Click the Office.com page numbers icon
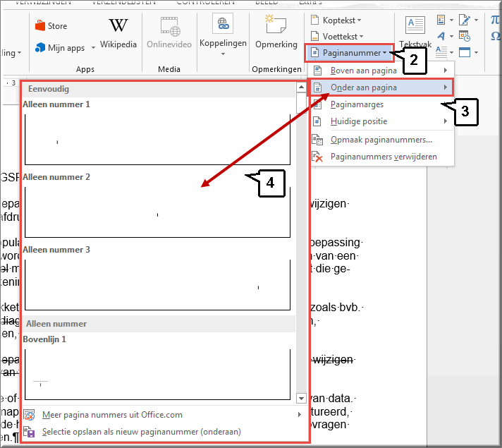This screenshot has width=502, height=448. pos(29,415)
